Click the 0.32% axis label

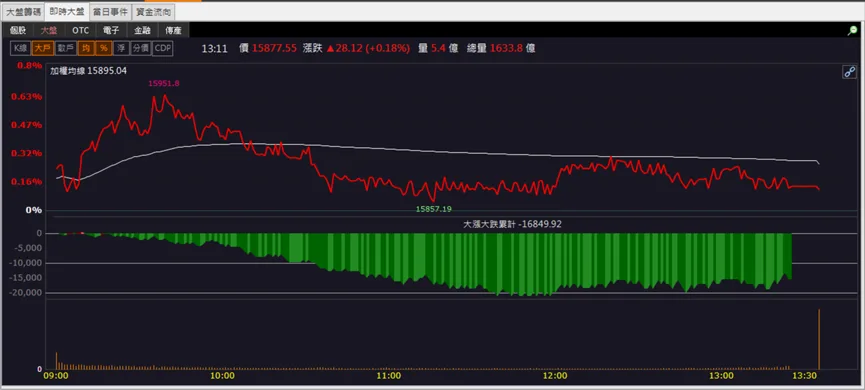coord(26,153)
